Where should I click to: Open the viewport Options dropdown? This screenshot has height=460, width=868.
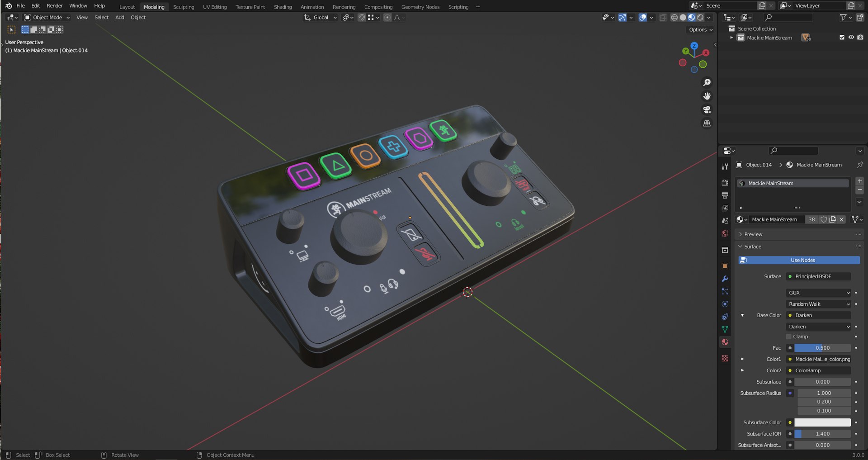coord(700,29)
